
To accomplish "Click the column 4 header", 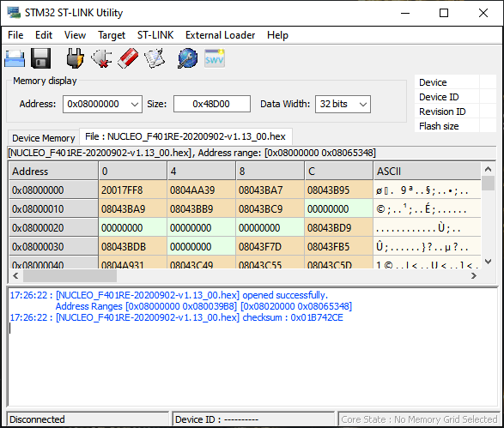I will tap(201, 172).
